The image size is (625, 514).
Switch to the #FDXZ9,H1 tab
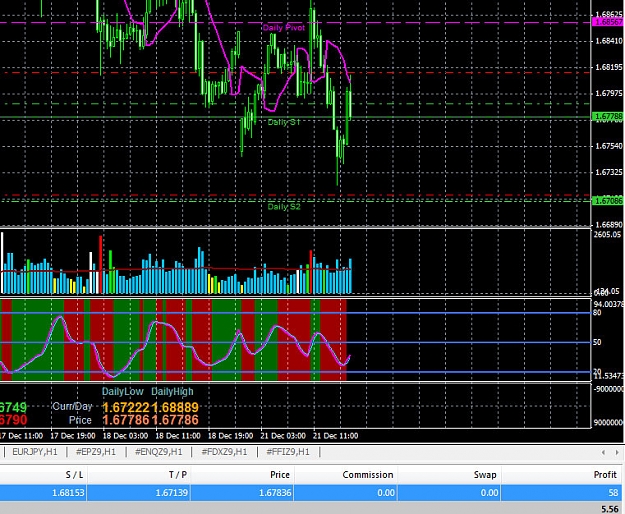point(224,452)
